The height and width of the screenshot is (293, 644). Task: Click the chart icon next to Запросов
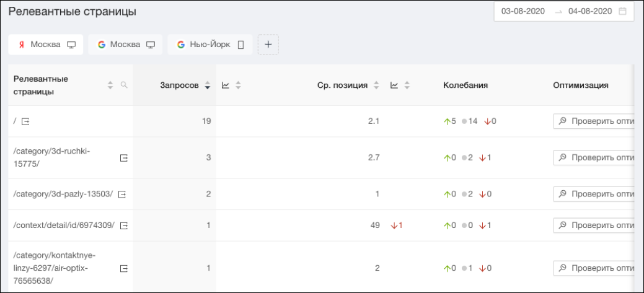coord(226,85)
